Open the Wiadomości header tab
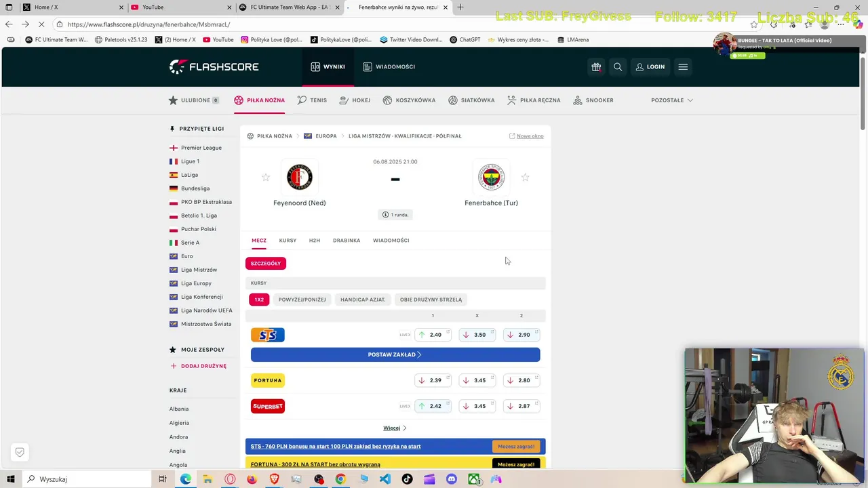Image resolution: width=868 pixels, height=488 pixels. point(389,66)
